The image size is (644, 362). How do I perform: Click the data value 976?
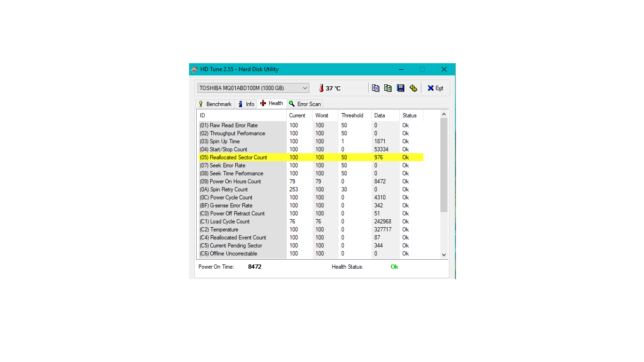[x=379, y=157]
